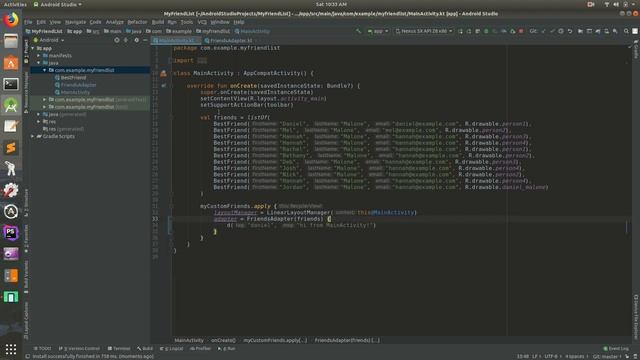Click Show Applications grid in the dock

[11, 349]
